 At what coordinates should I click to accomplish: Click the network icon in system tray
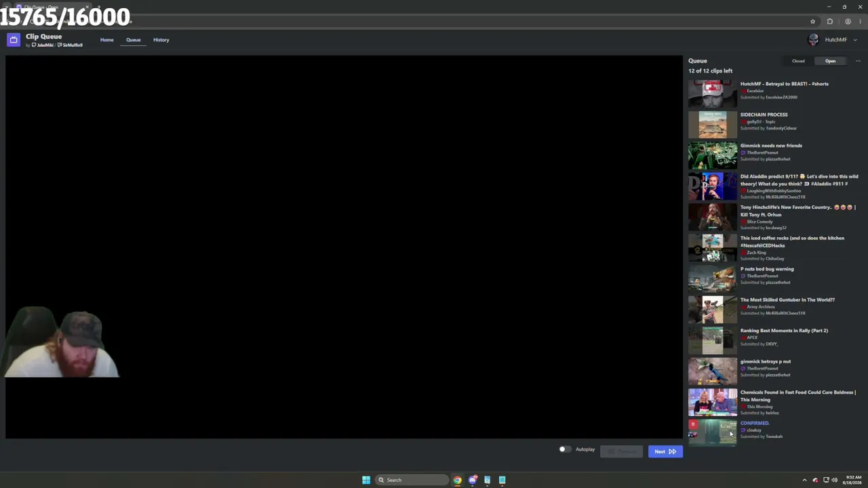tap(826, 480)
